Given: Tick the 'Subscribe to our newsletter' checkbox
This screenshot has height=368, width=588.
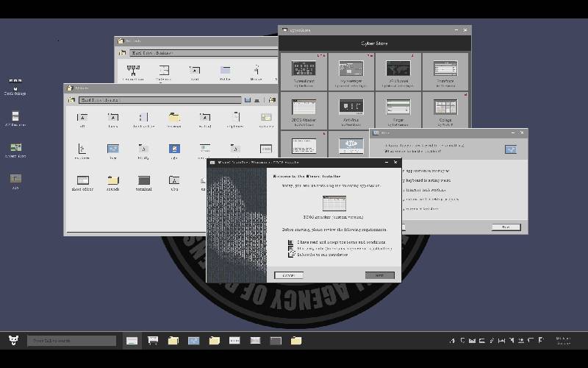Looking at the screenshot, I should [291, 254].
